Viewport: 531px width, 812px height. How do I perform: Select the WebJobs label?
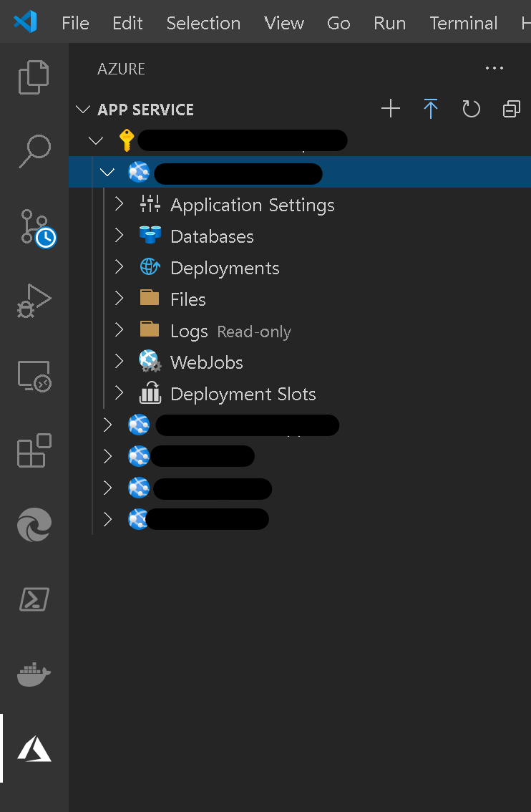(207, 362)
